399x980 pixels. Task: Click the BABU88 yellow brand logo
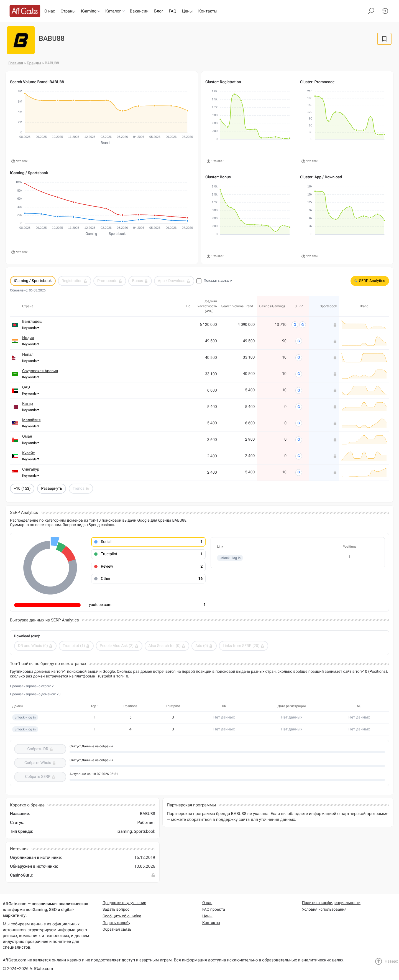pos(21,40)
